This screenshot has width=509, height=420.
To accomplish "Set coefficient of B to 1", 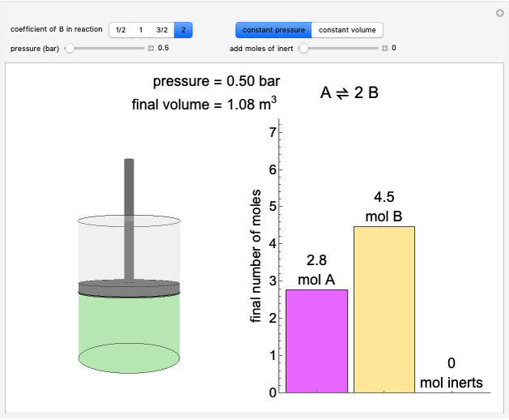I will (x=141, y=30).
